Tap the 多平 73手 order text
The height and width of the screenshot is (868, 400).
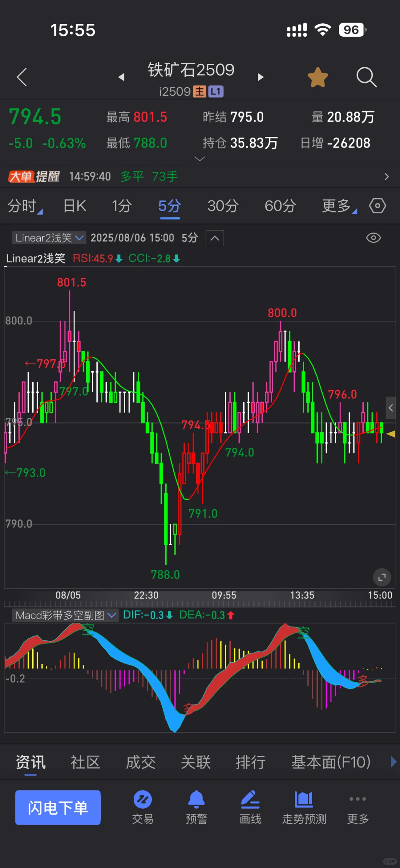[149, 176]
